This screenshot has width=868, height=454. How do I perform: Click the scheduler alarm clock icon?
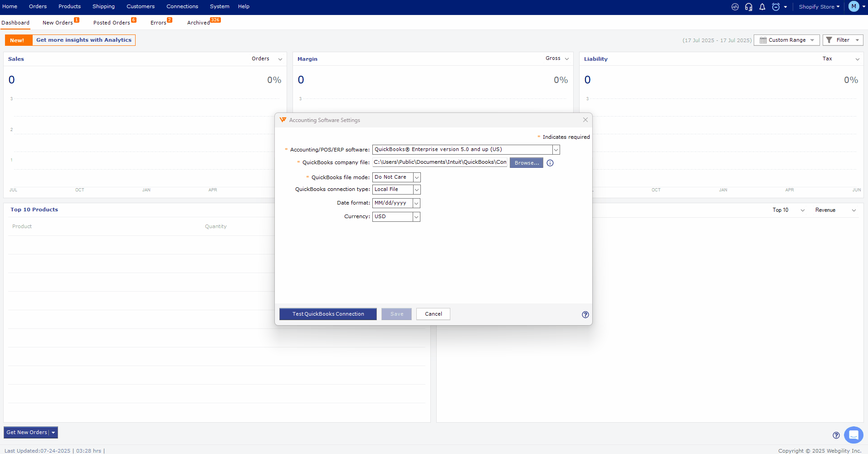coord(776,7)
